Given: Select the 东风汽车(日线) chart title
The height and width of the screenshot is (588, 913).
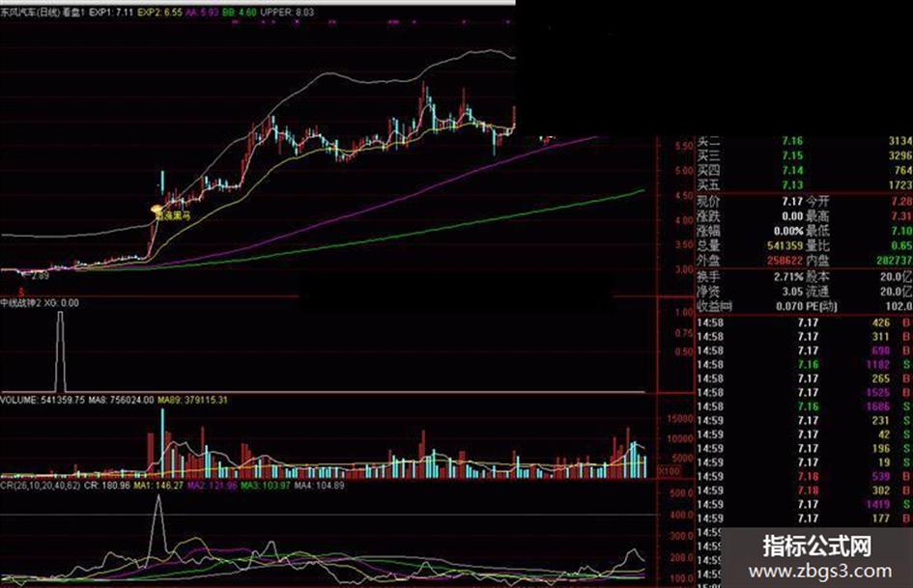Looking at the screenshot, I should (30, 12).
